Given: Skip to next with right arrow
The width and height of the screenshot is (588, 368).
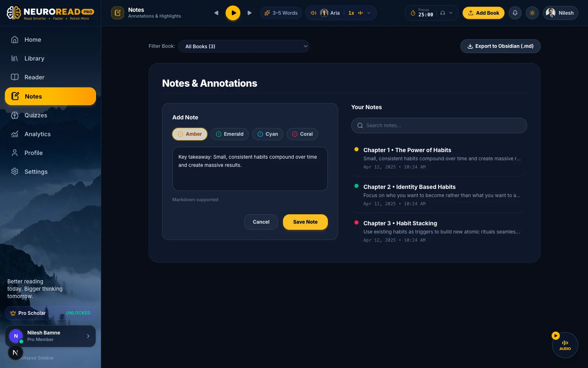Looking at the screenshot, I should pyautogui.click(x=249, y=13).
